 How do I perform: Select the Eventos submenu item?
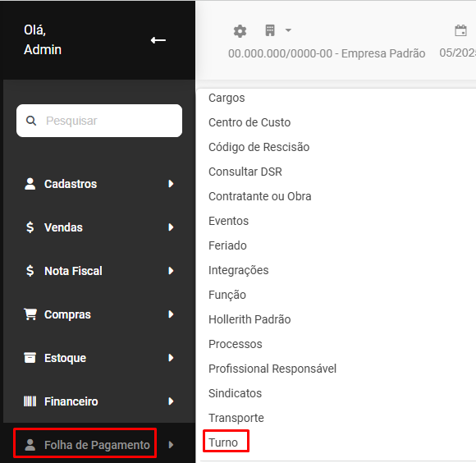click(x=229, y=221)
